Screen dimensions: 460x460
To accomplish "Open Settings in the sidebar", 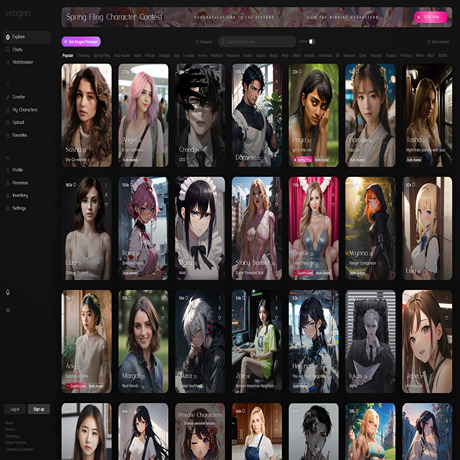I will click(x=19, y=208).
